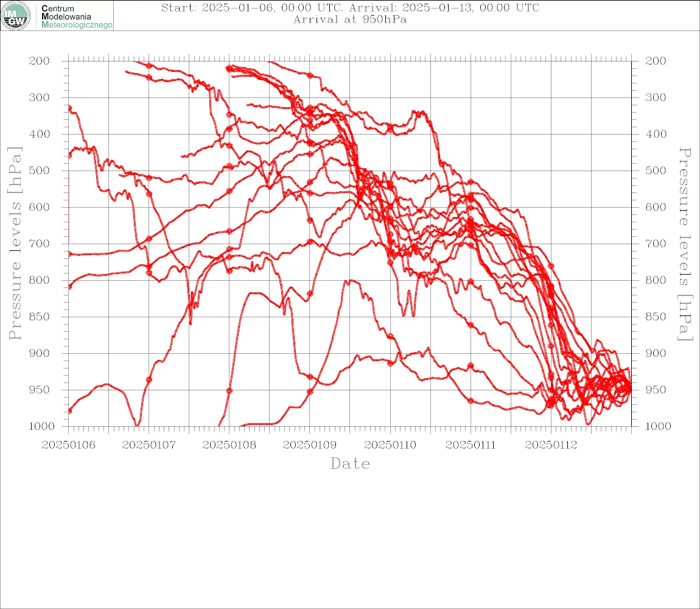Viewport: 700px width, 609px height.
Task: Click the 20250106 date label
Action: pyautogui.click(x=68, y=445)
